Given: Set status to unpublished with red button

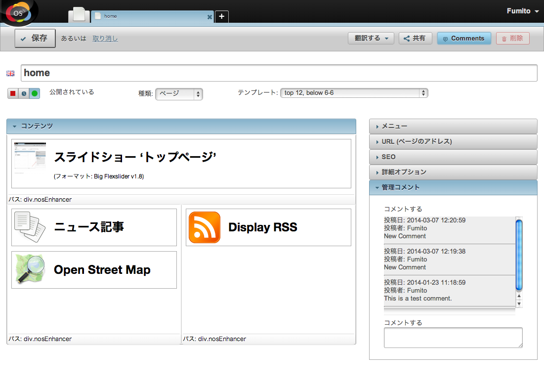Looking at the screenshot, I should (x=13, y=93).
